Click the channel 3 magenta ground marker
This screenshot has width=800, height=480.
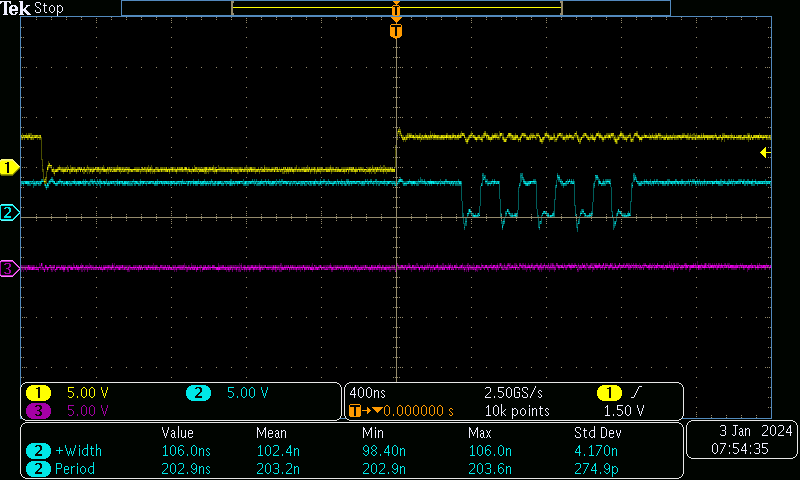[x=9, y=268]
